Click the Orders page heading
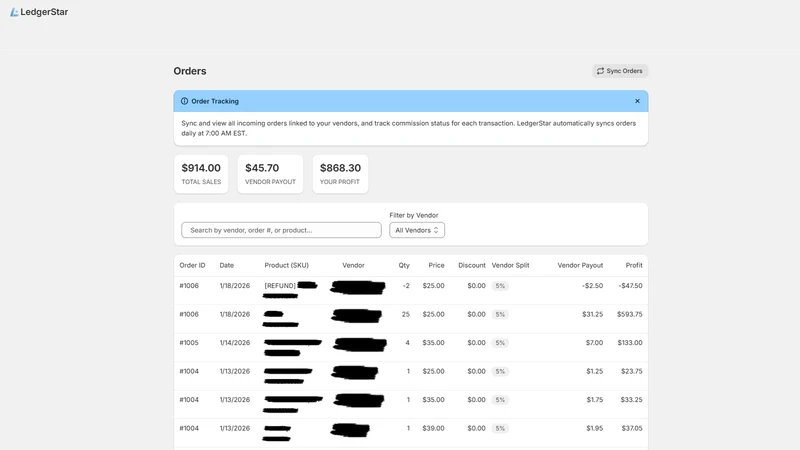Image resolution: width=800 pixels, height=450 pixels. click(x=190, y=71)
